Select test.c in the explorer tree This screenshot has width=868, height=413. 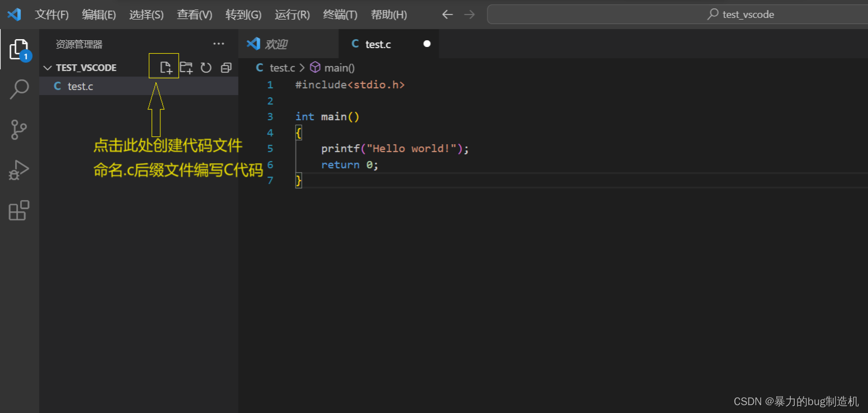(x=139, y=86)
